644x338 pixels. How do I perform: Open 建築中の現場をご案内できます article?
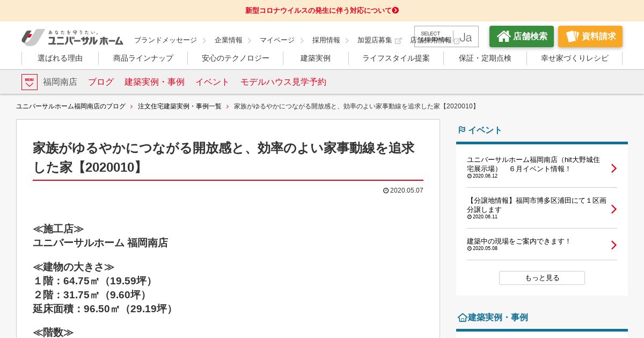click(519, 241)
